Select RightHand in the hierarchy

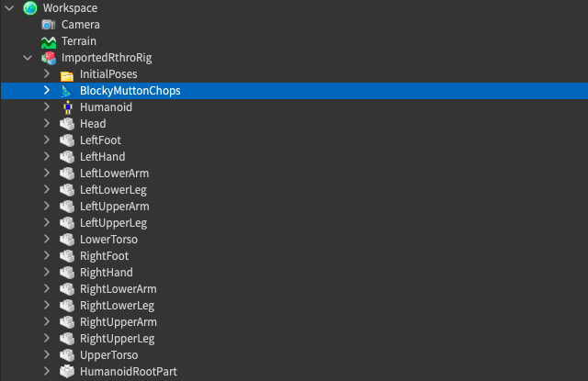[x=106, y=273]
